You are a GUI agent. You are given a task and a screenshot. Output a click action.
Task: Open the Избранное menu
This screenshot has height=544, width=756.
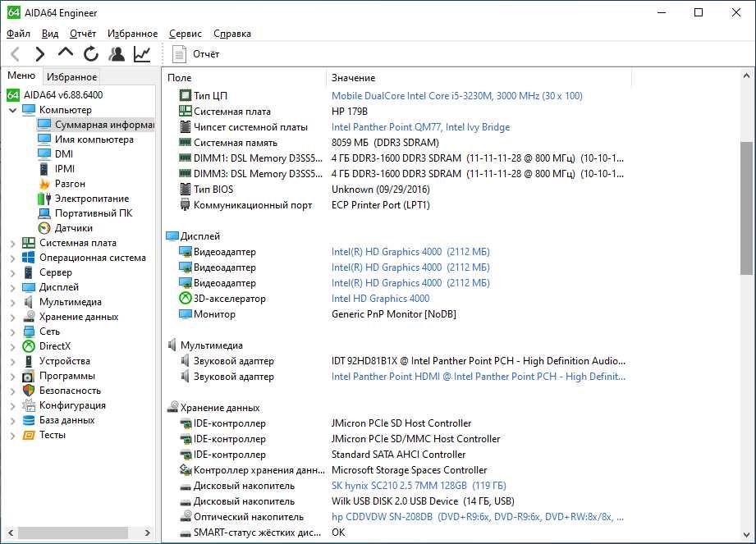pos(133,34)
